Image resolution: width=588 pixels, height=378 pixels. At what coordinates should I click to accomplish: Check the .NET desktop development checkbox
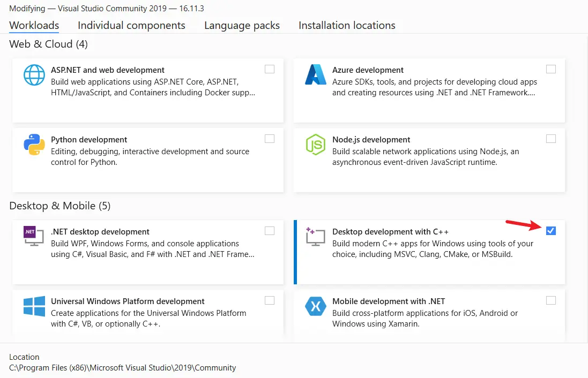(270, 231)
